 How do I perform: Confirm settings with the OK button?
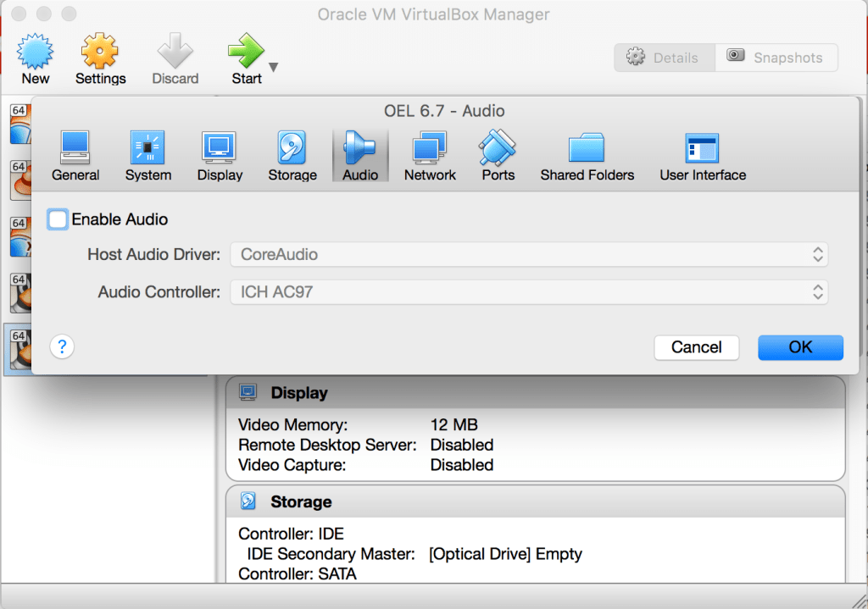coord(800,347)
